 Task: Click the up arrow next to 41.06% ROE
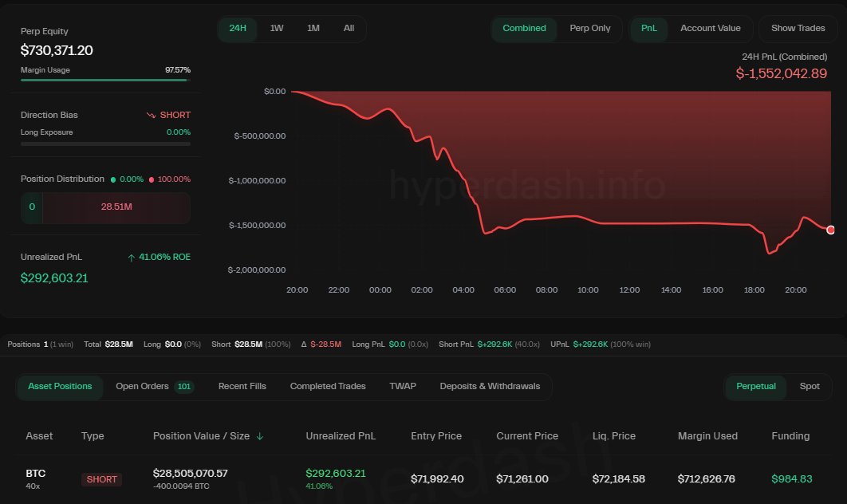tap(131, 258)
